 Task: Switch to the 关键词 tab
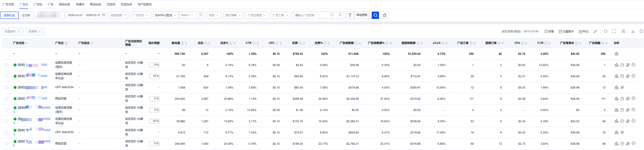pyautogui.click(x=80, y=4)
